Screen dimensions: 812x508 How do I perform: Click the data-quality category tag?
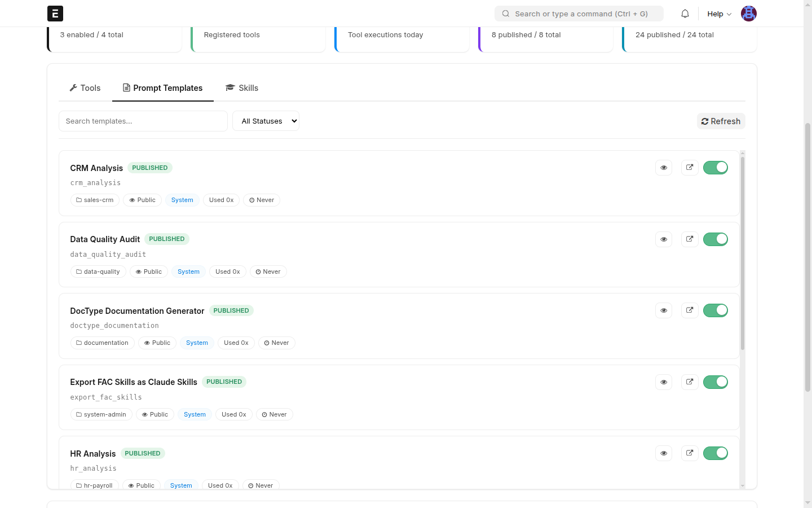pos(98,271)
